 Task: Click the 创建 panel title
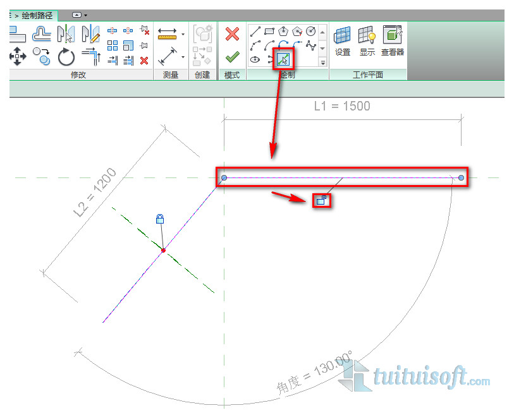pyautogui.click(x=202, y=75)
